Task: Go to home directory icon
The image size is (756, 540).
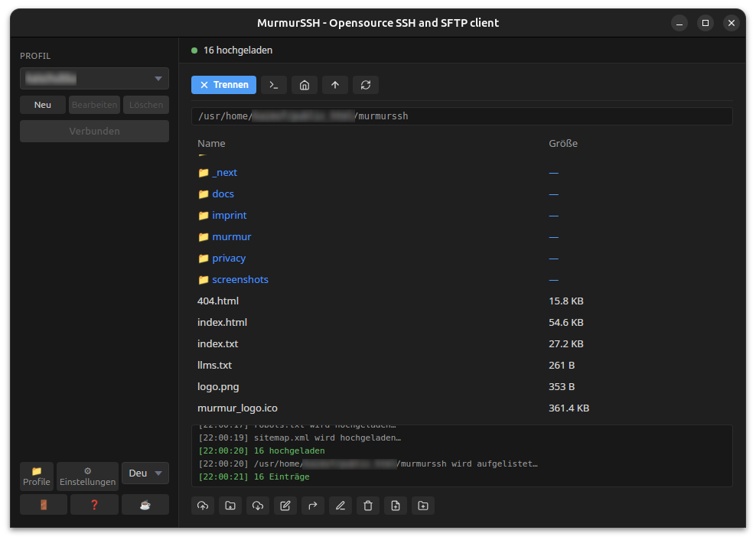Action: (305, 85)
